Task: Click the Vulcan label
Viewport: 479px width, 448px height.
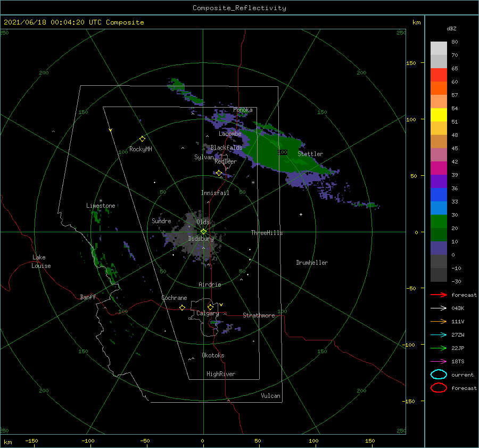Action: (x=270, y=396)
